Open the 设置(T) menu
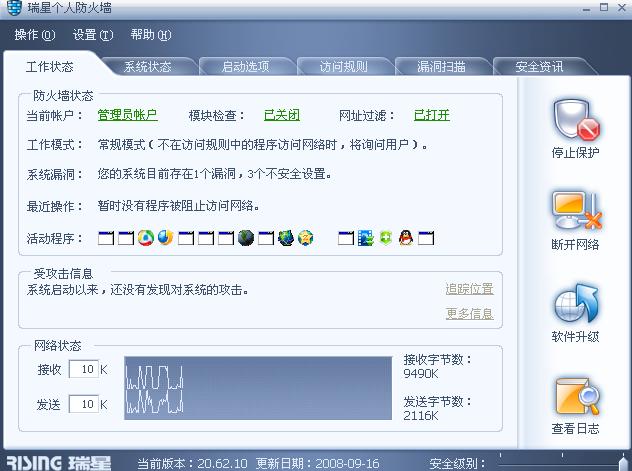 click(x=93, y=35)
